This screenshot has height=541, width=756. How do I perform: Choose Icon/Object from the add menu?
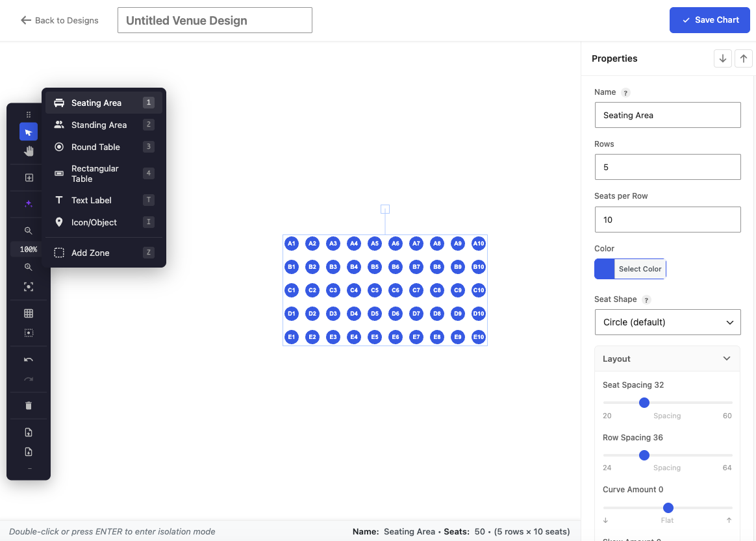pos(104,222)
